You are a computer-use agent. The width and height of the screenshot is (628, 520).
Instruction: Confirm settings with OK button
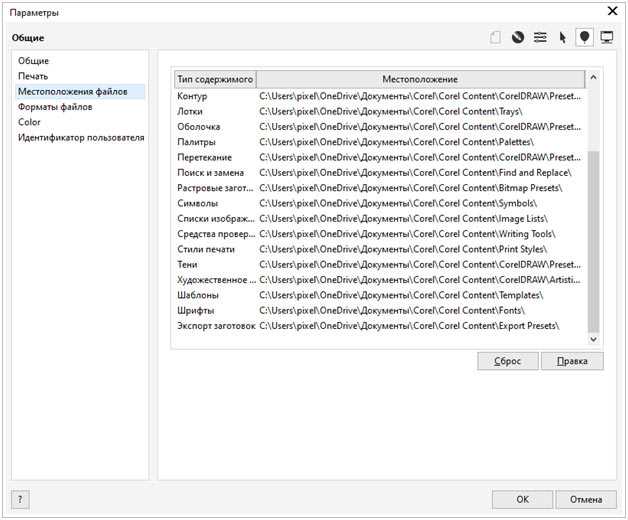522,499
